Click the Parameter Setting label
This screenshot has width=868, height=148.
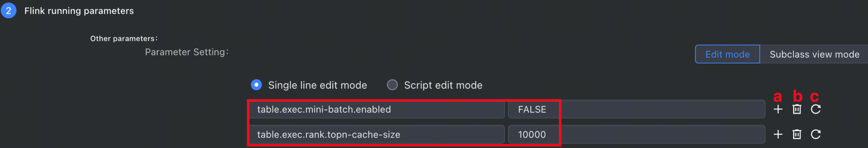(187, 52)
